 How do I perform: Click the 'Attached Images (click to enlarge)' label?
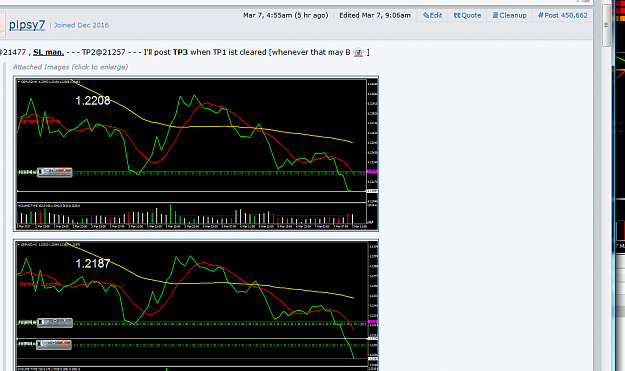[70, 67]
